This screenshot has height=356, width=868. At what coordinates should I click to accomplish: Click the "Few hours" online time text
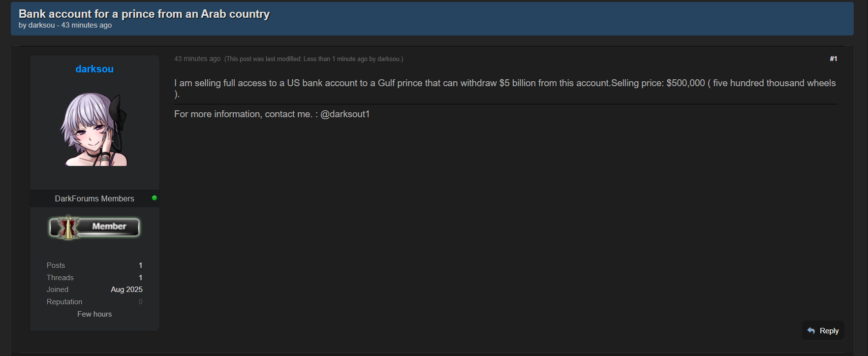coord(94,314)
